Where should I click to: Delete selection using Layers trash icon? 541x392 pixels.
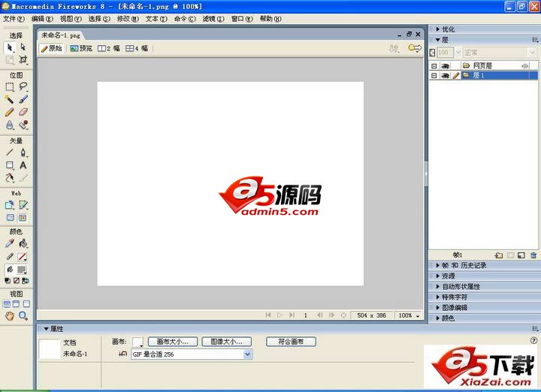point(533,255)
